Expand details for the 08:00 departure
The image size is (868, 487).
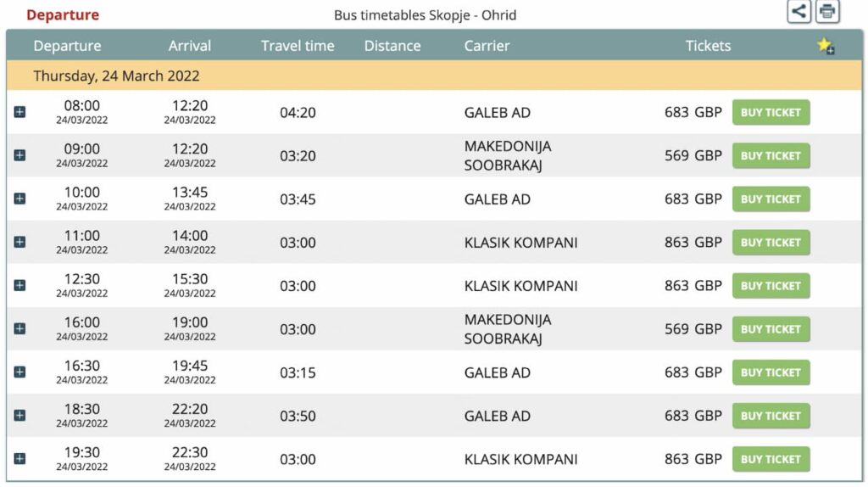click(x=20, y=113)
